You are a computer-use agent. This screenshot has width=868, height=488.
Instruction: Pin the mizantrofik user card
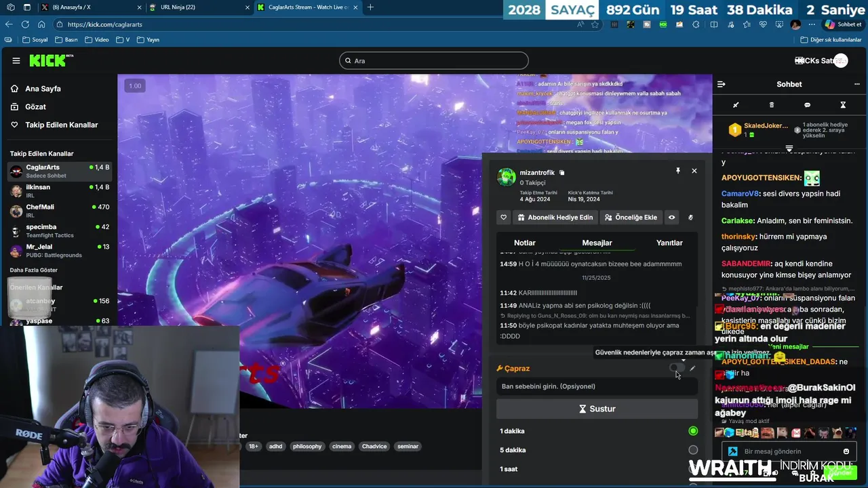[x=677, y=171]
